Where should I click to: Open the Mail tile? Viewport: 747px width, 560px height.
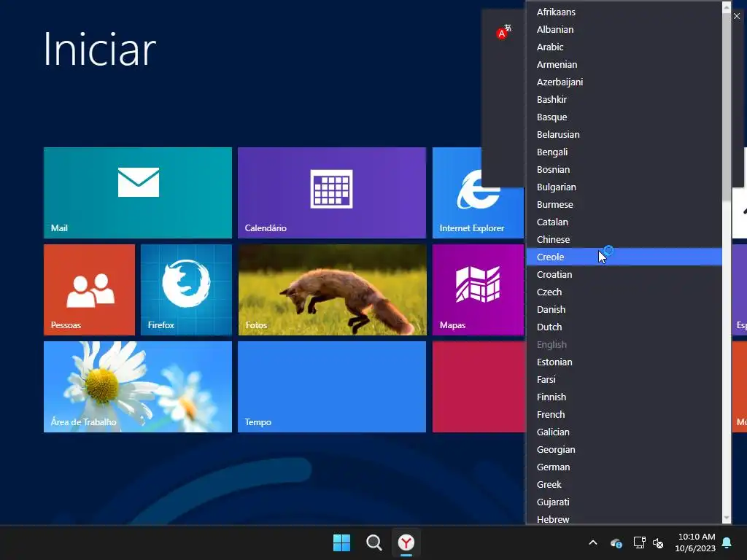pyautogui.click(x=138, y=192)
